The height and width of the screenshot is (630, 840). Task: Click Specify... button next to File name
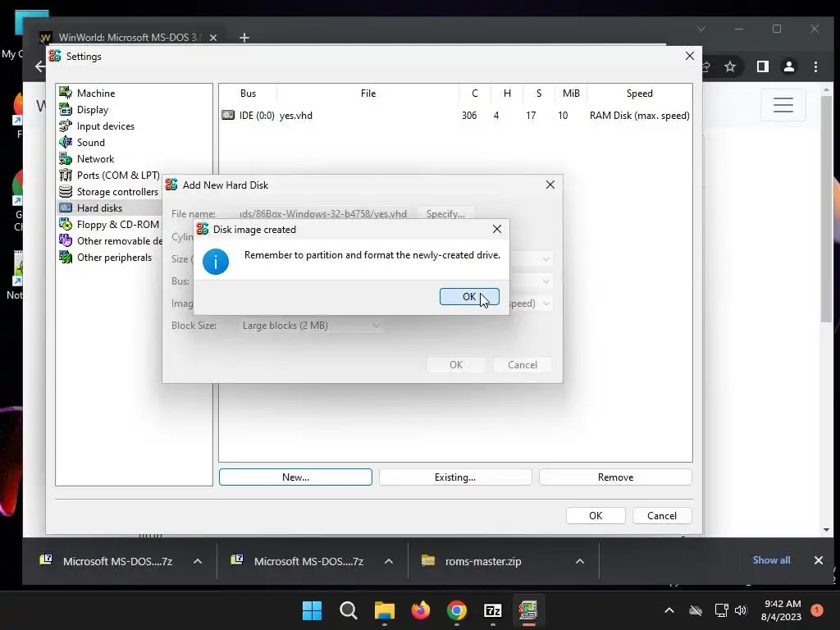[x=445, y=214]
